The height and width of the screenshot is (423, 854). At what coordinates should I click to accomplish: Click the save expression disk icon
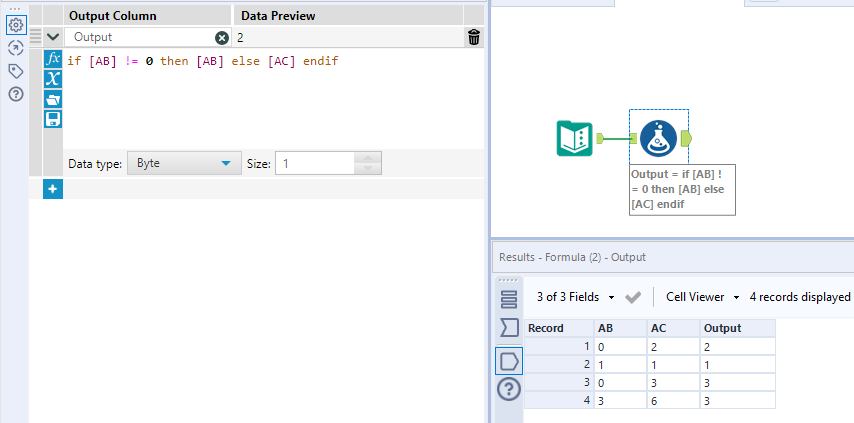[53, 119]
